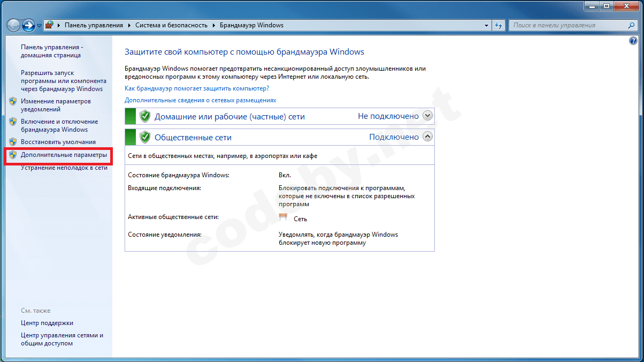644x362 pixels.
Task: Collapse the Общественные сети section
Action: pos(427,137)
